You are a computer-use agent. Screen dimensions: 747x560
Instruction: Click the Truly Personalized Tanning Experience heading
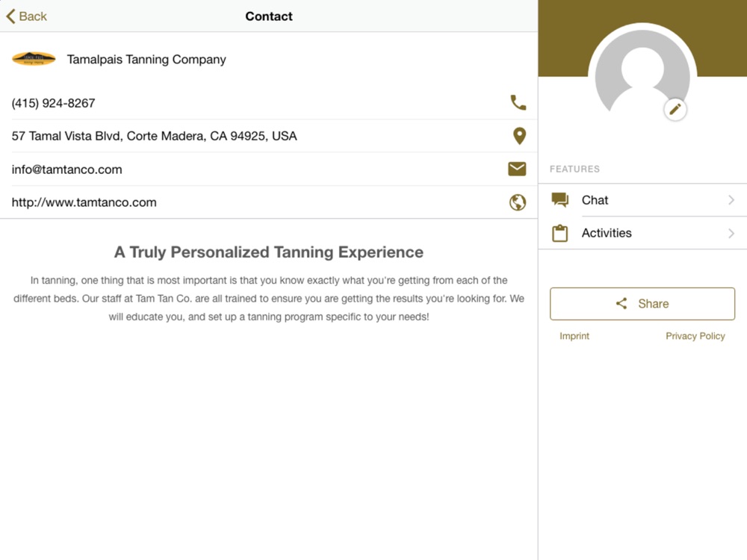pyautogui.click(x=269, y=252)
